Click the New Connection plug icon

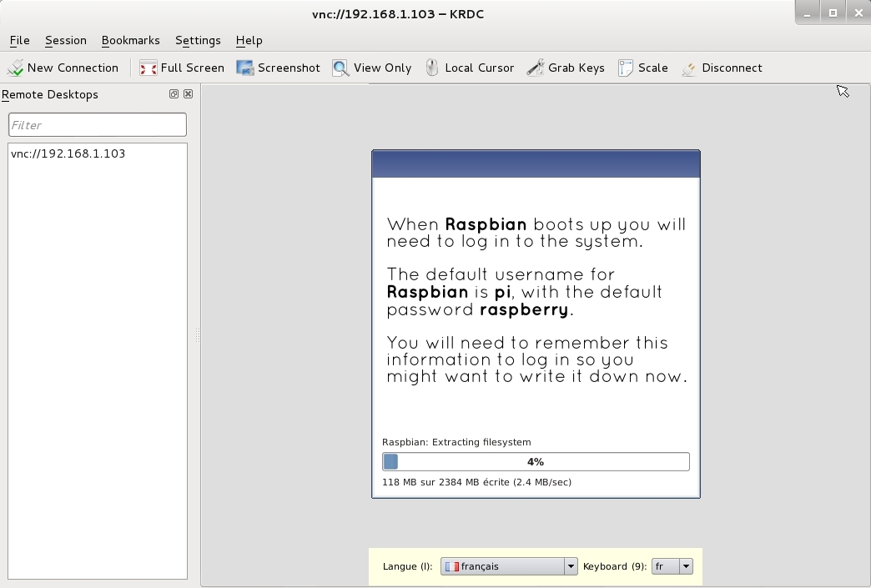click(x=16, y=68)
